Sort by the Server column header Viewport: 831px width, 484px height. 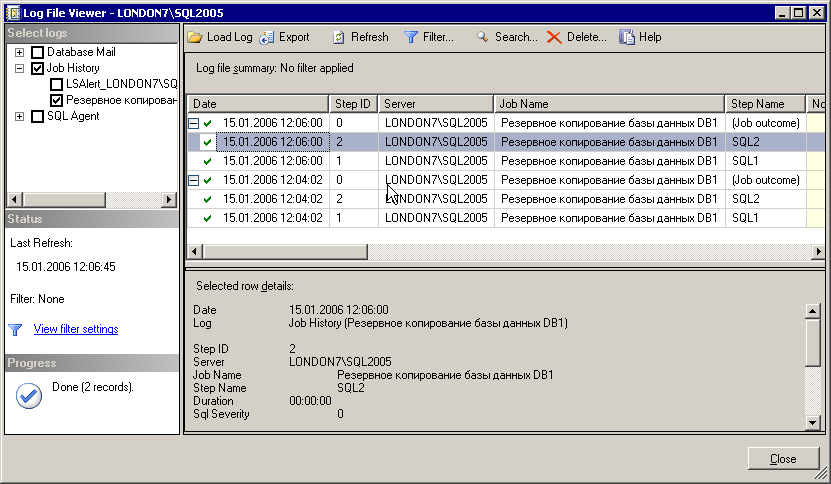click(x=436, y=104)
